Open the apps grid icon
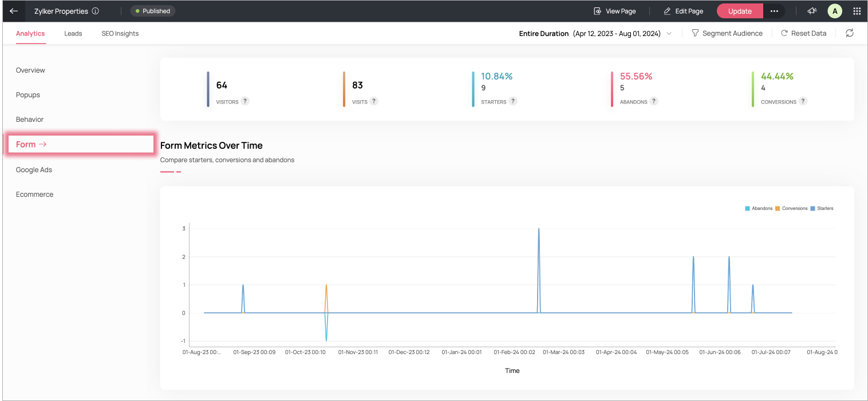Image resolution: width=868 pixels, height=401 pixels. coord(857,11)
